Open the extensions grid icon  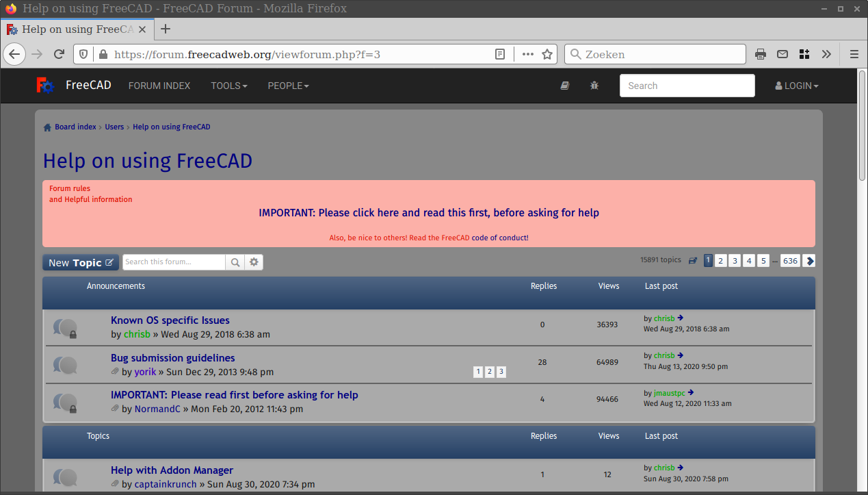(x=804, y=54)
